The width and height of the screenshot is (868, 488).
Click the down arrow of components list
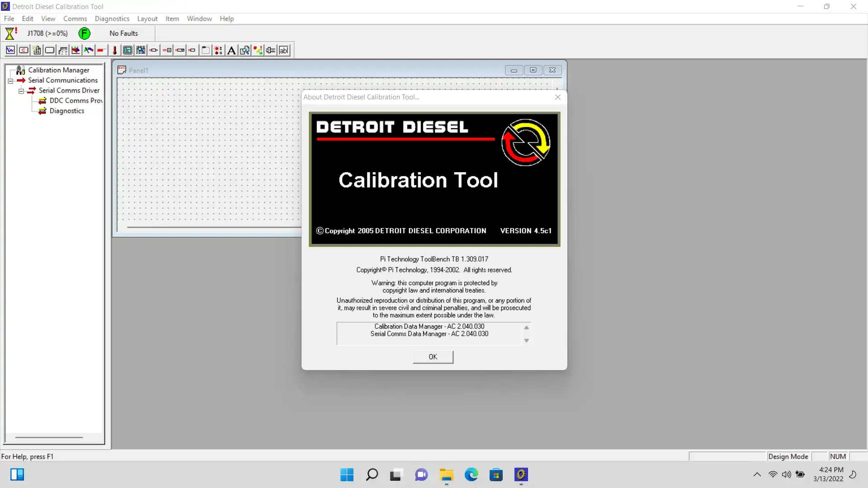tap(526, 341)
